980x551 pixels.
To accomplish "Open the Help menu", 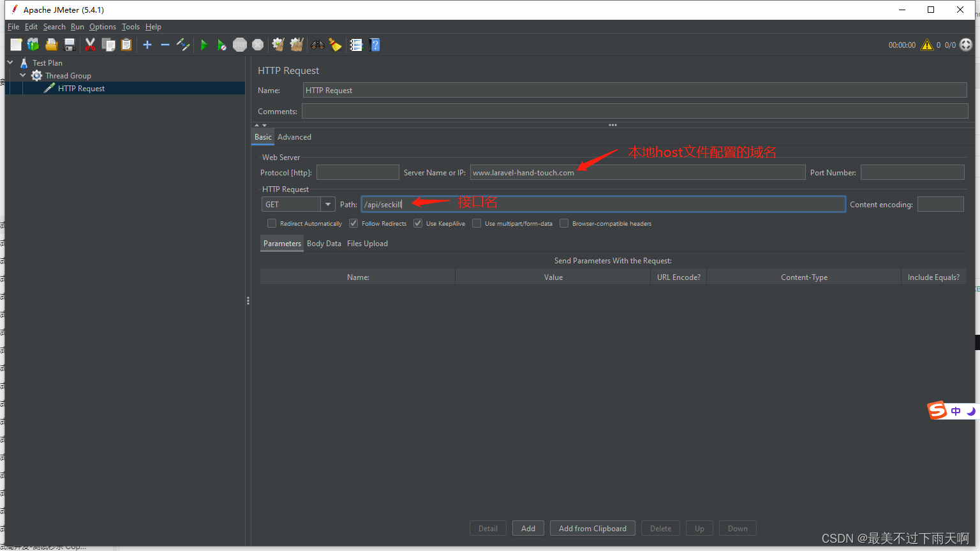I will [x=153, y=27].
